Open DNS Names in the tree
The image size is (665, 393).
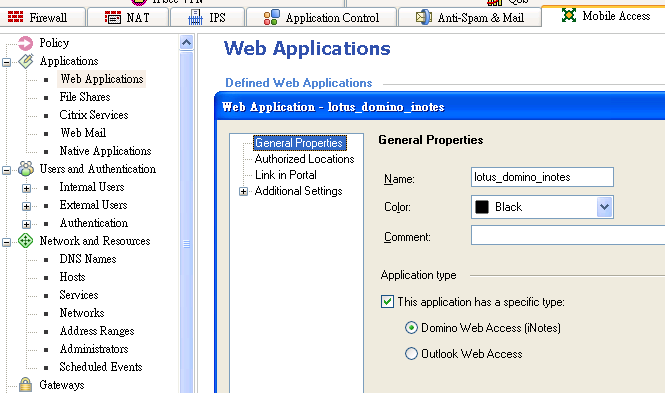pos(88,259)
